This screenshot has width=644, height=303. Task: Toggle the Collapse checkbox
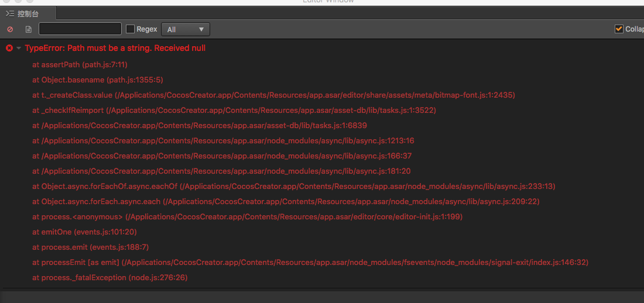[619, 29]
